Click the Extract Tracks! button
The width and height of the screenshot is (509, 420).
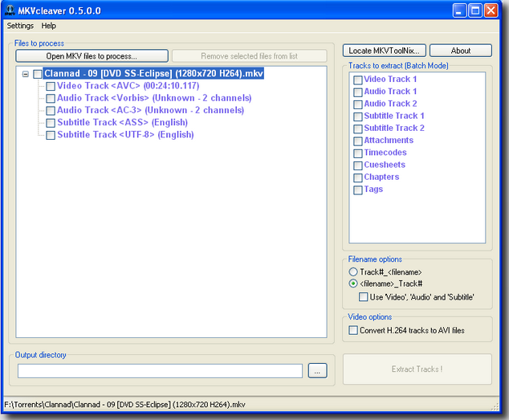(417, 369)
